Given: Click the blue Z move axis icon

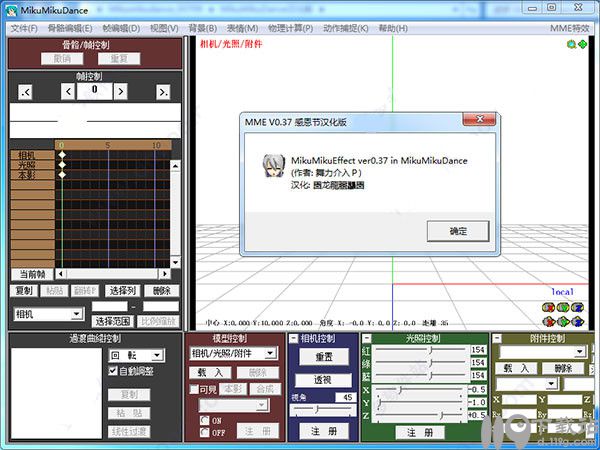Looking at the screenshot, I should tap(577, 321).
